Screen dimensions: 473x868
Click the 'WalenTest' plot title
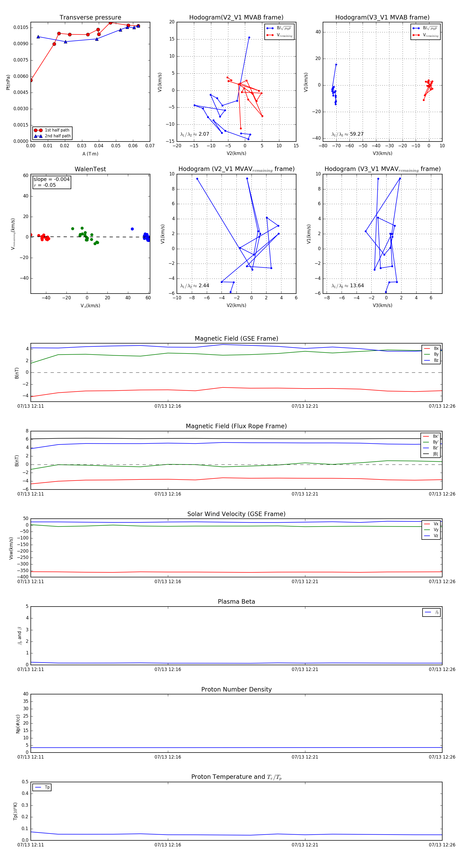(x=90, y=169)
